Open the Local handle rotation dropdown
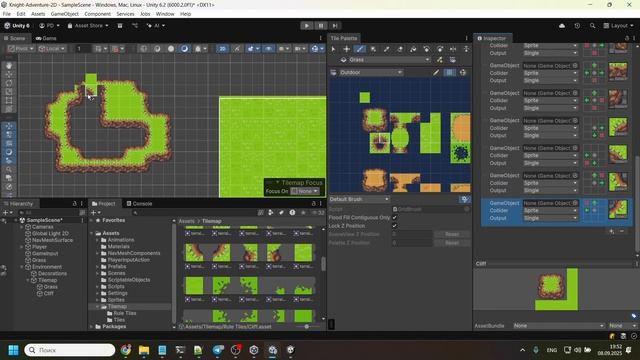The width and height of the screenshot is (640, 360). pyautogui.click(x=52, y=49)
